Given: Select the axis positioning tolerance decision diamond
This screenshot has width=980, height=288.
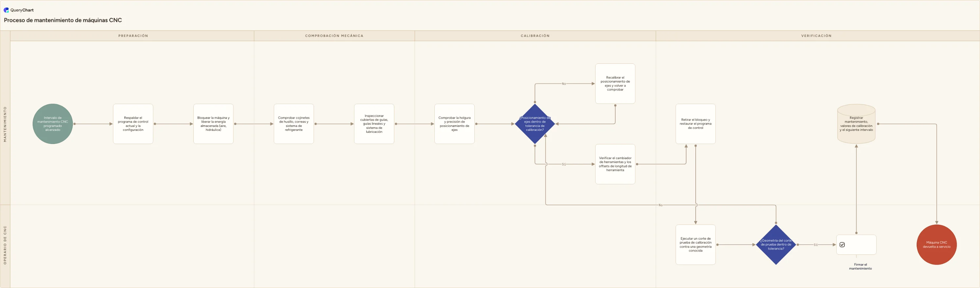Looking at the screenshot, I should click(x=535, y=124).
